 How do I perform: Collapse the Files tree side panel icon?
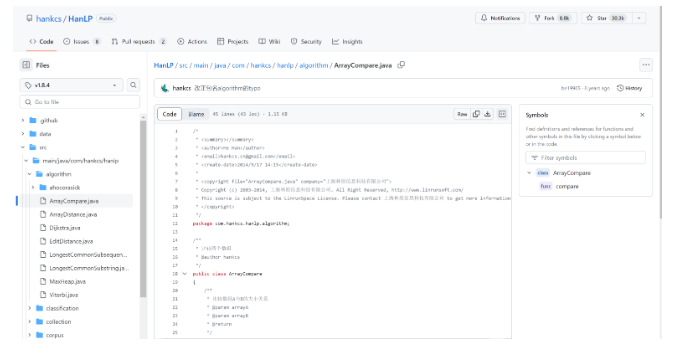click(26, 65)
